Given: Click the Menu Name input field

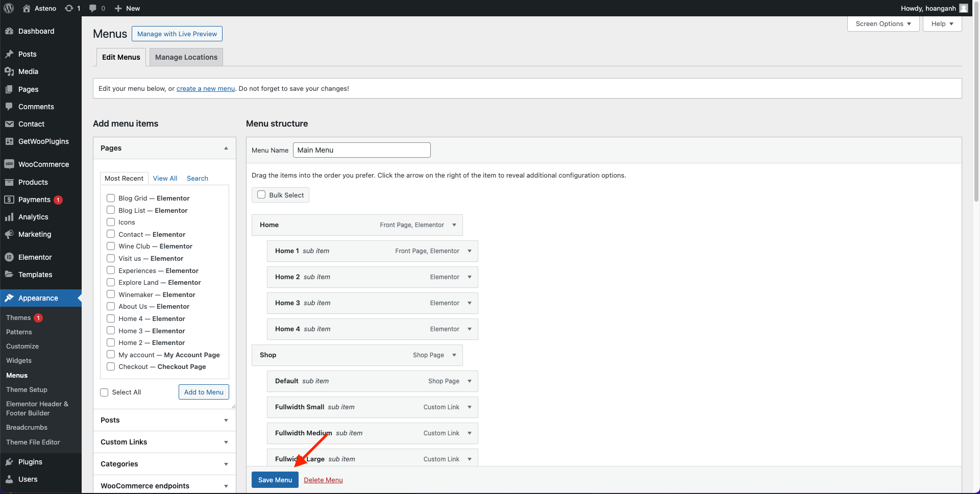Looking at the screenshot, I should tap(361, 150).
